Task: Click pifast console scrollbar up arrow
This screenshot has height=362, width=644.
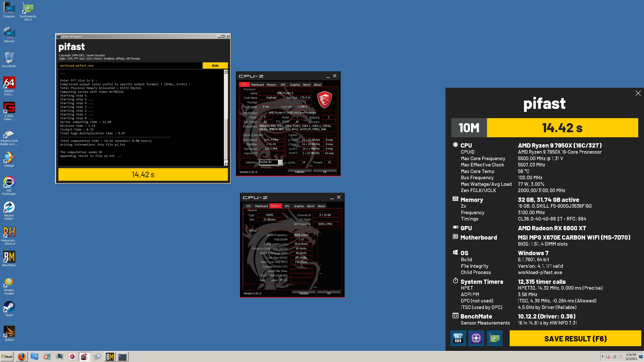Action: [226, 72]
